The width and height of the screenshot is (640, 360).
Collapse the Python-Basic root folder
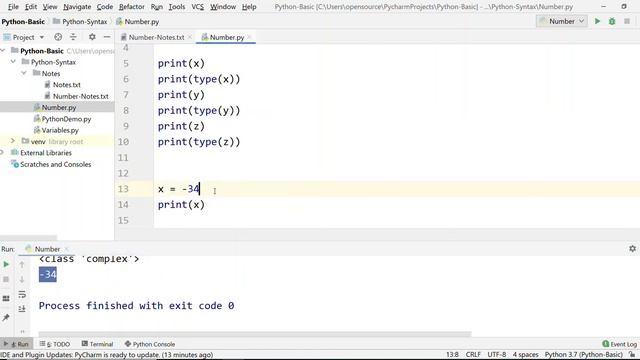point(3,51)
